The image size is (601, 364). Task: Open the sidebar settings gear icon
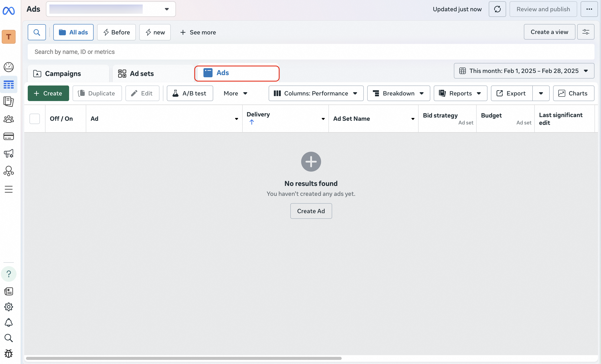click(8, 307)
